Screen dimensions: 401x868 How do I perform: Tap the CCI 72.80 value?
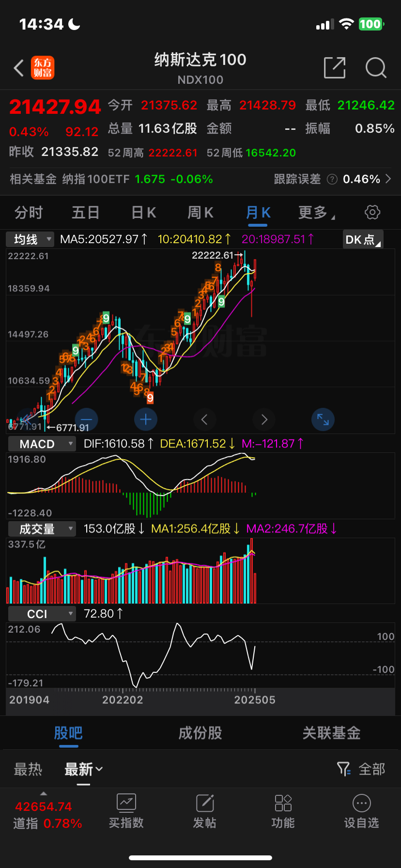coord(104,614)
